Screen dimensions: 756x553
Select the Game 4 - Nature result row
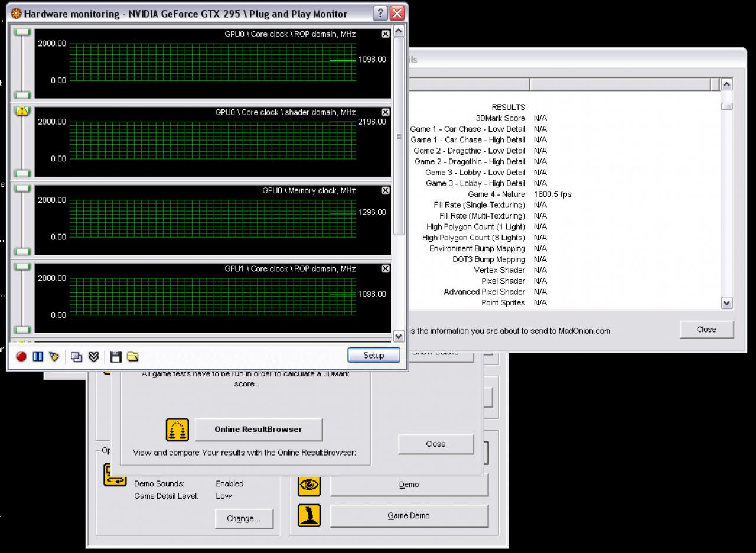(564, 194)
